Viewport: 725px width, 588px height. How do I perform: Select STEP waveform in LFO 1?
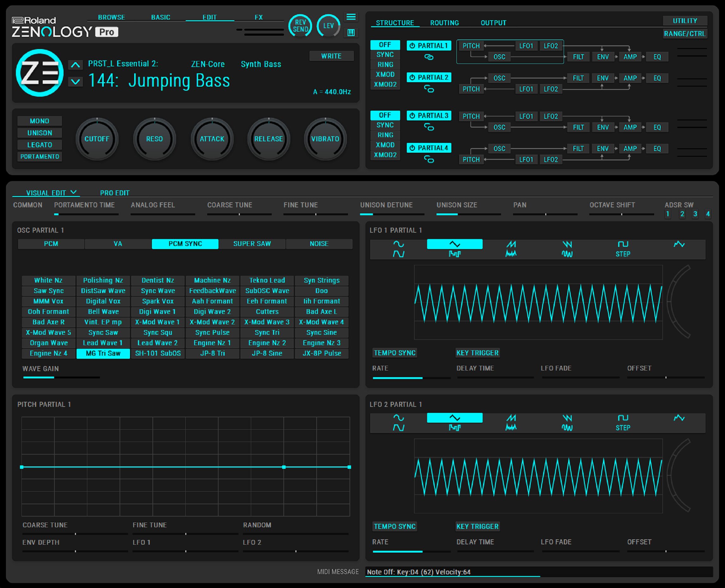(x=623, y=254)
